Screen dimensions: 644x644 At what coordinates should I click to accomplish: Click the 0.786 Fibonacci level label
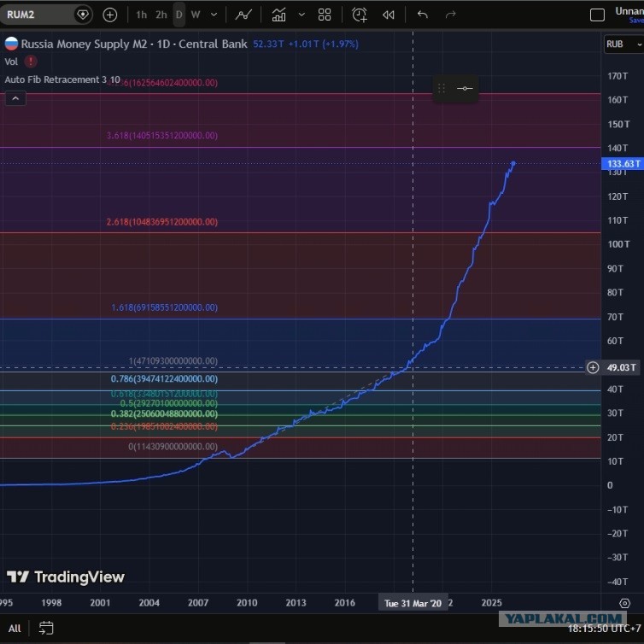point(164,378)
